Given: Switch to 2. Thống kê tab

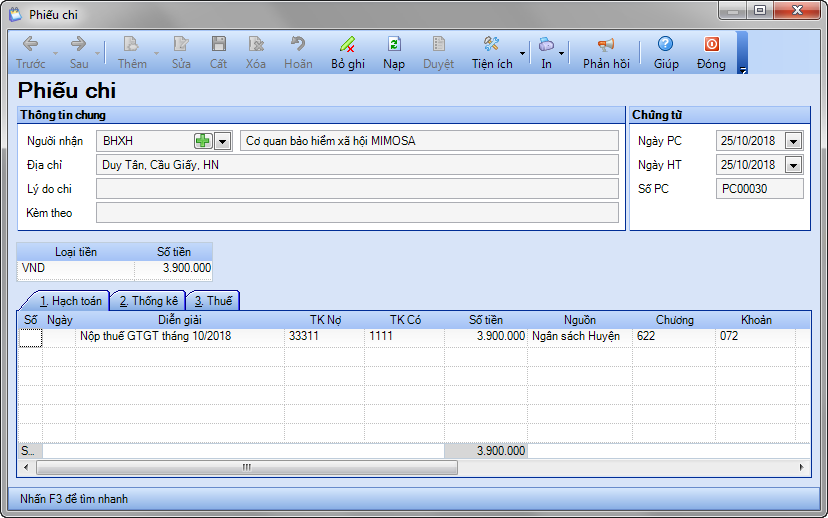Looking at the screenshot, I should point(148,301).
